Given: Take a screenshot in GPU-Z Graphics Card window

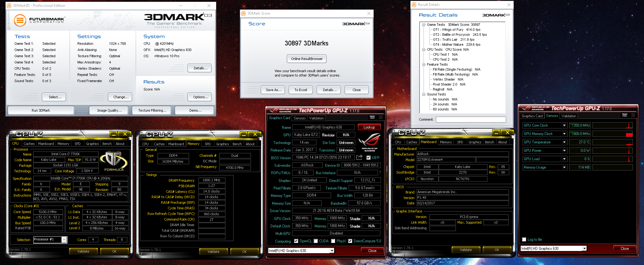Looking at the screenshot, I should pyautogui.click(x=372, y=117).
